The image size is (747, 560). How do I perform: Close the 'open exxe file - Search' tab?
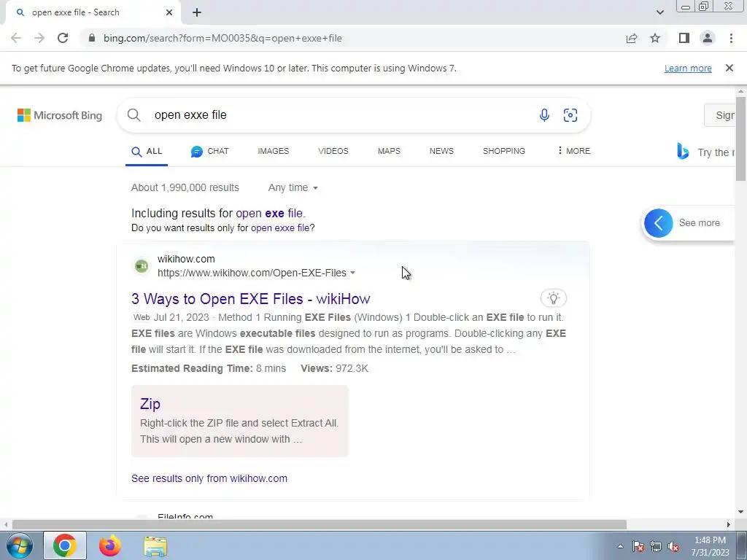tap(169, 12)
